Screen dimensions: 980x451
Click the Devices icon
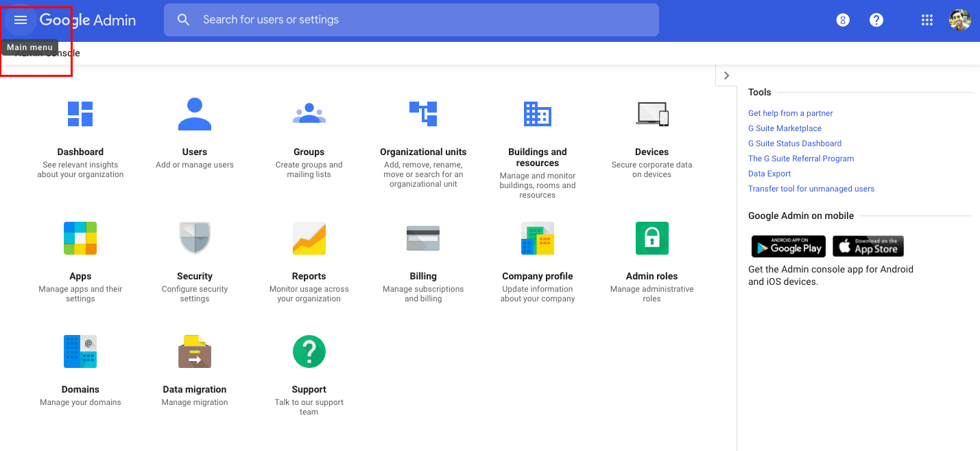pos(652,114)
